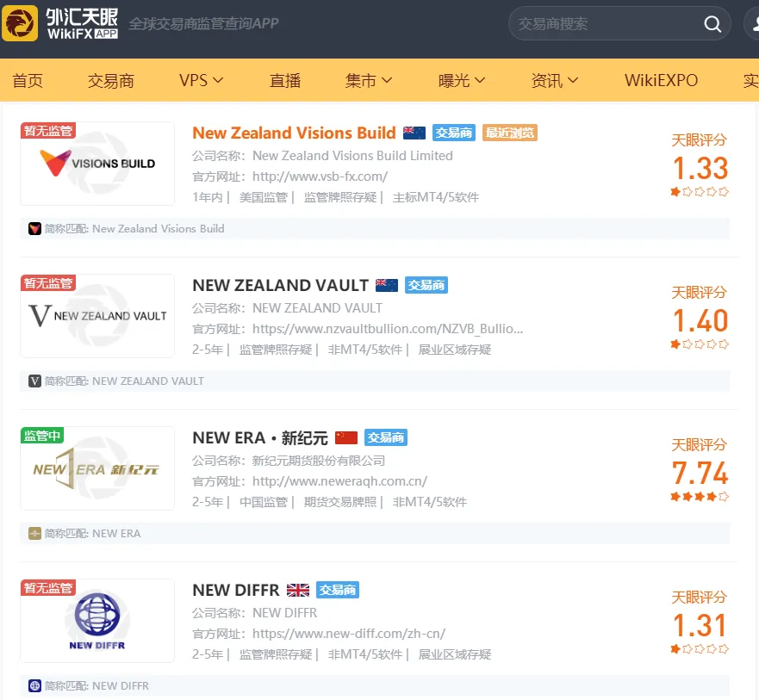Open NEW ZEALAND VAULT title link

point(280,285)
